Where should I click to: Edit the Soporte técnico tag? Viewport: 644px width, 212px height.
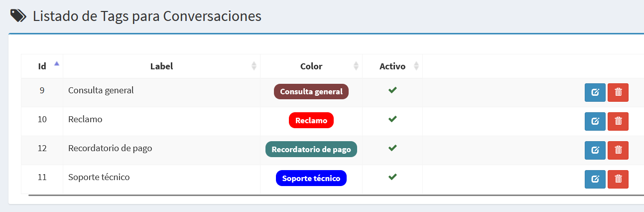pyautogui.click(x=595, y=179)
